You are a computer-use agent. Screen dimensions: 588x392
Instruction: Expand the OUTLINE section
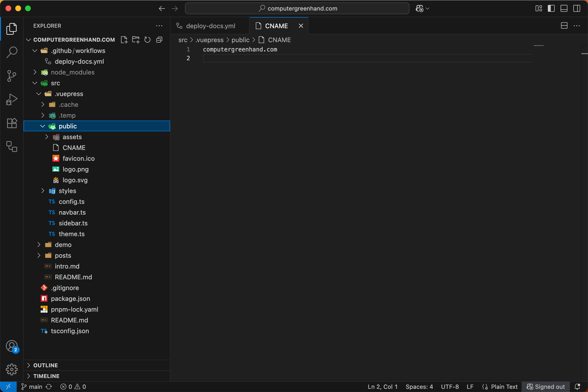97,365
